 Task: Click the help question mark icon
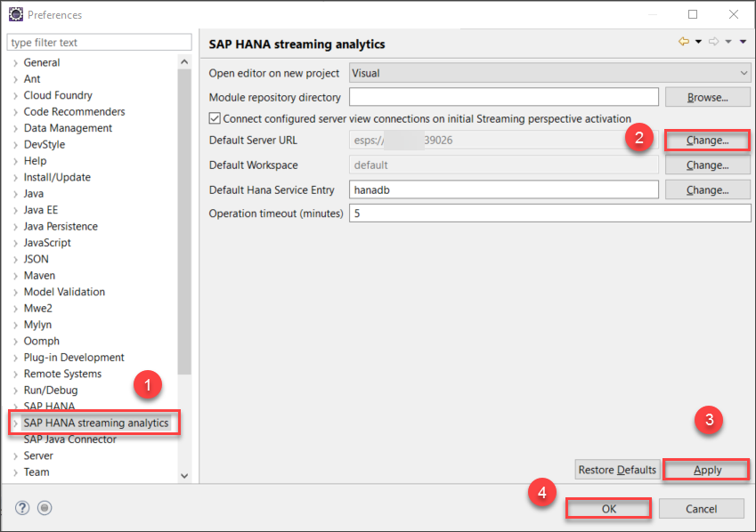[22, 508]
